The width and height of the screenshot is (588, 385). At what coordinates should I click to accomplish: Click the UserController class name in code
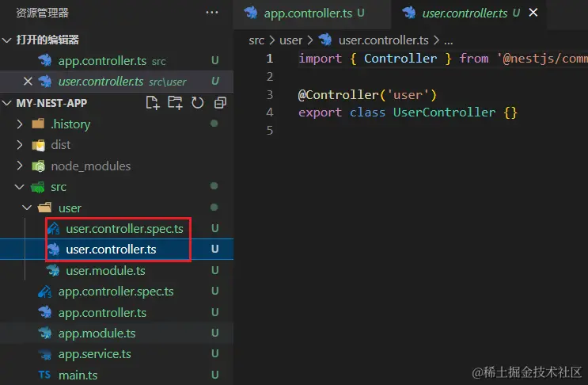(444, 112)
